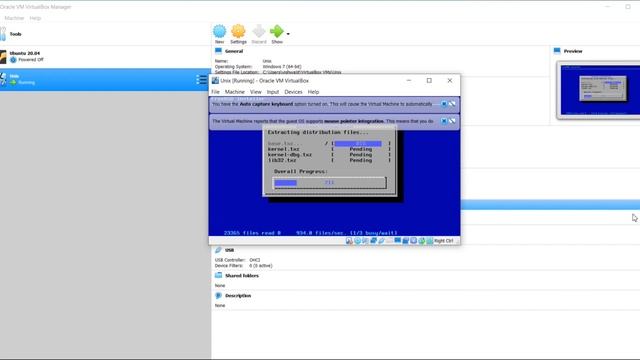Click processor status icon in VM status bar
The image size is (640, 360).
pos(413,241)
